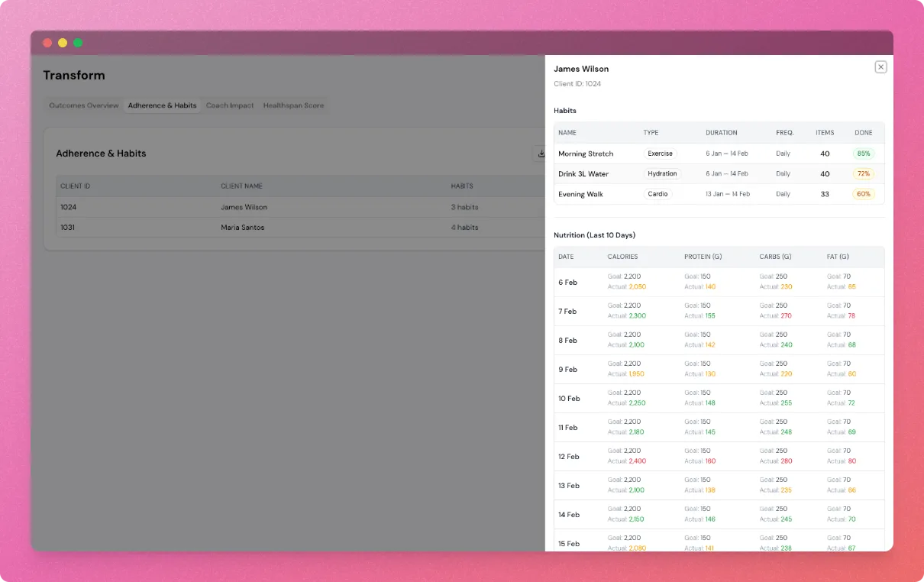Click the Calories column header

(x=622, y=257)
